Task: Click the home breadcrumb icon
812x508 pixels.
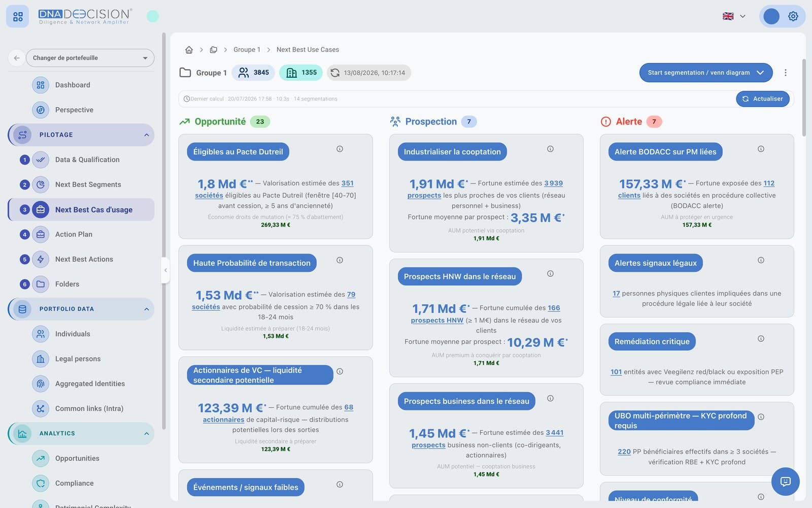Action: 189,50
